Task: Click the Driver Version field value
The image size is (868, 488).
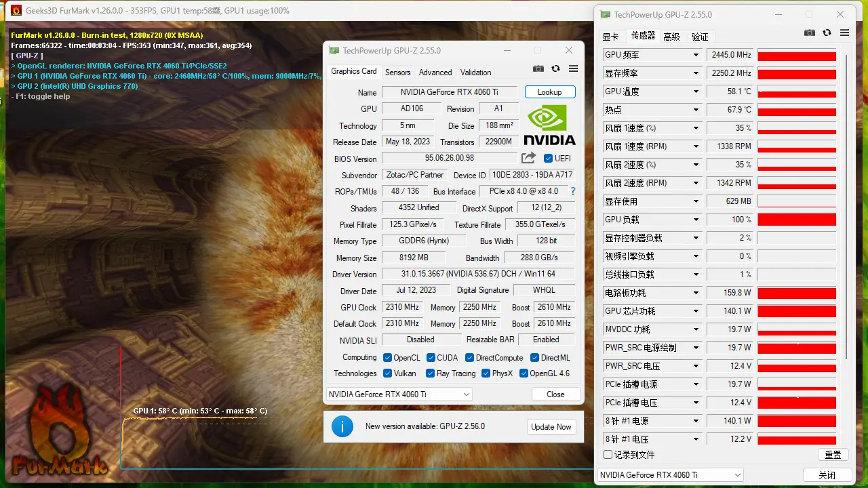Action: pyautogui.click(x=478, y=274)
